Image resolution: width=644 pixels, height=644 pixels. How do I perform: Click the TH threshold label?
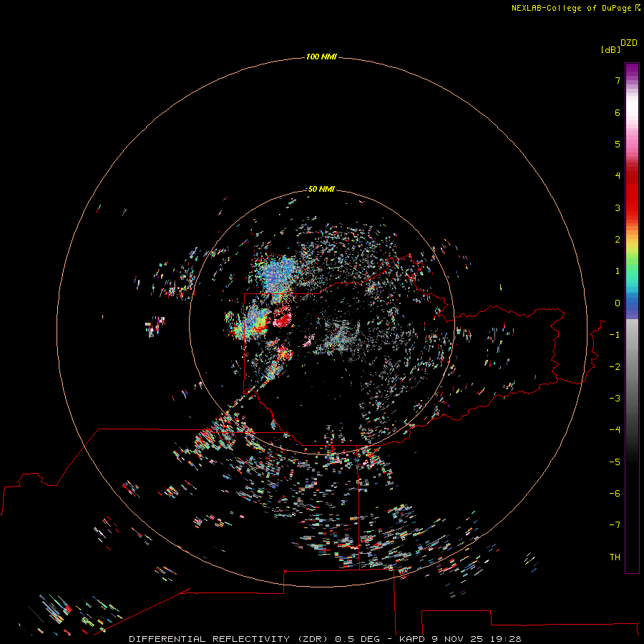[615, 557]
